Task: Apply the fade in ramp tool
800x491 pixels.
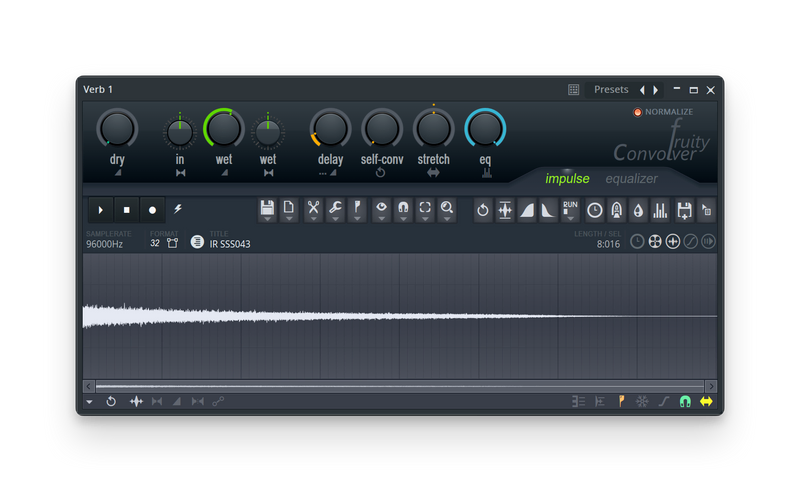Action: click(527, 210)
